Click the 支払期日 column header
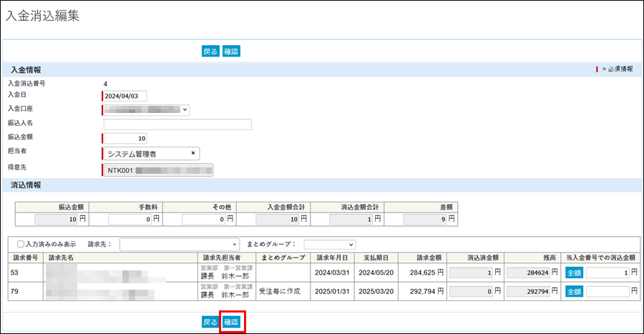Image resolution: width=644 pixels, height=334 pixels. pyautogui.click(x=376, y=257)
